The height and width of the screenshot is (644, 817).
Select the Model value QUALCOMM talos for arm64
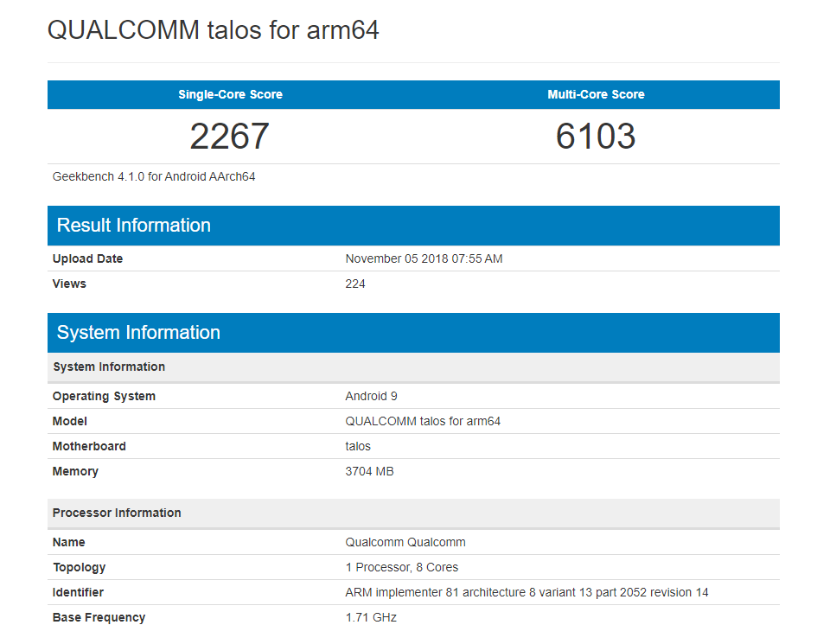(x=423, y=421)
